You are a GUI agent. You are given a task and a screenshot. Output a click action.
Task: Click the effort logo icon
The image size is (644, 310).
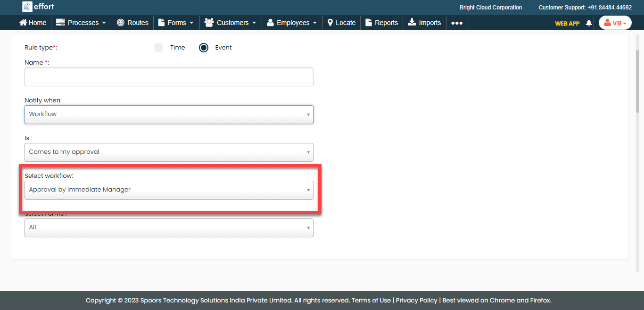coord(27,7)
